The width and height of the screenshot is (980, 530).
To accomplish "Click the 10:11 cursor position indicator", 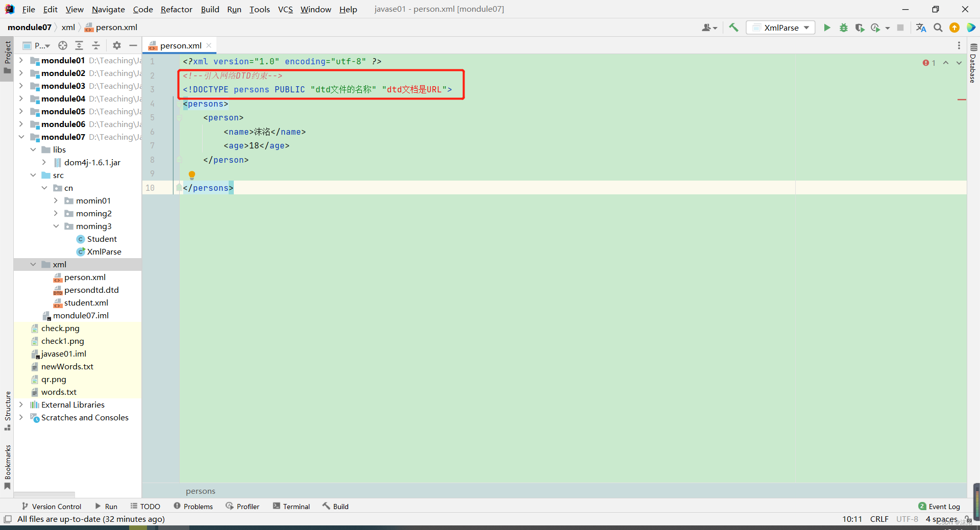I will click(x=852, y=519).
